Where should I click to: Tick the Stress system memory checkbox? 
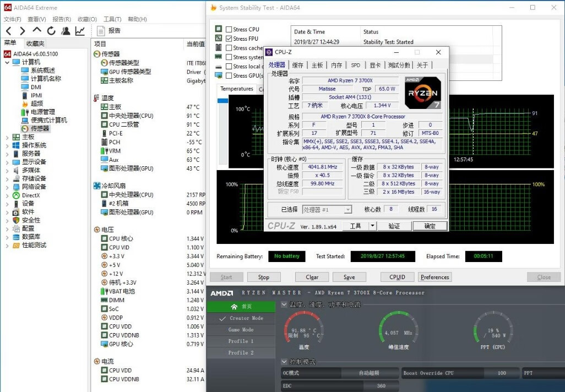click(229, 57)
